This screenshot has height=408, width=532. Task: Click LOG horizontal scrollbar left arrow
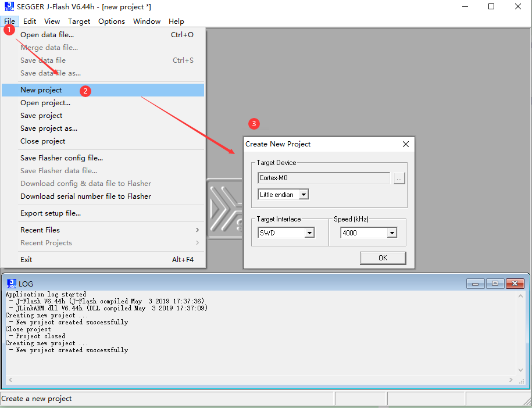click(10, 380)
